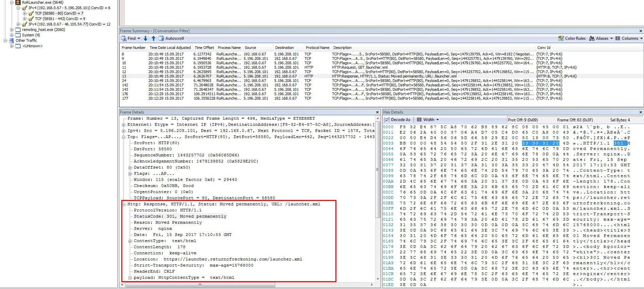Select RoRLauncher.exe (5648) process node

click(42, 2)
